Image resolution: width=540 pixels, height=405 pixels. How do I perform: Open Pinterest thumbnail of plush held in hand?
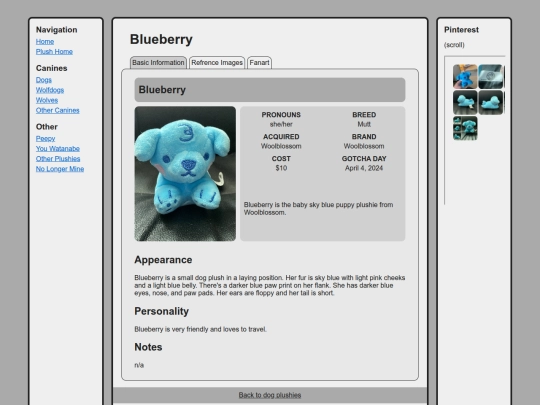point(465,76)
